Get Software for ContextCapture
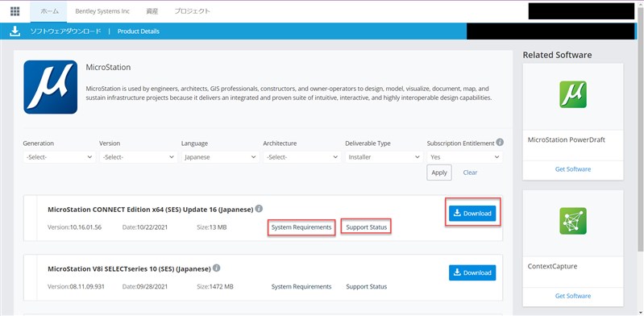644x316 pixels. tap(573, 296)
